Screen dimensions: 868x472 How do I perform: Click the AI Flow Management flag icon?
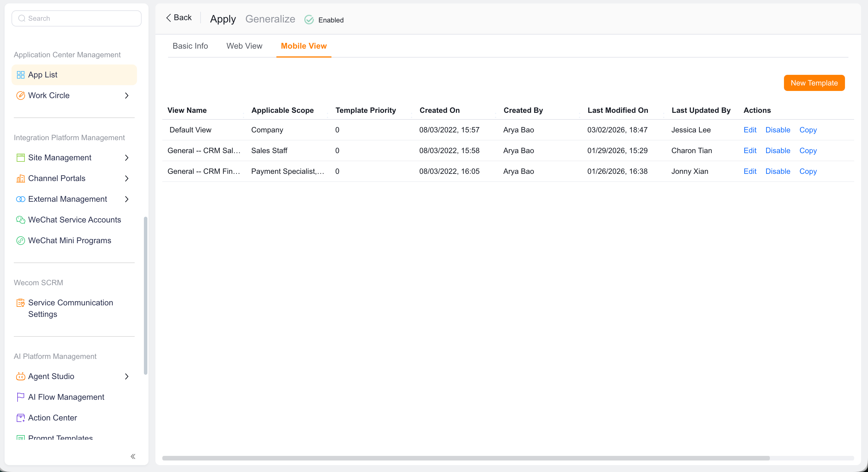pyautogui.click(x=20, y=397)
